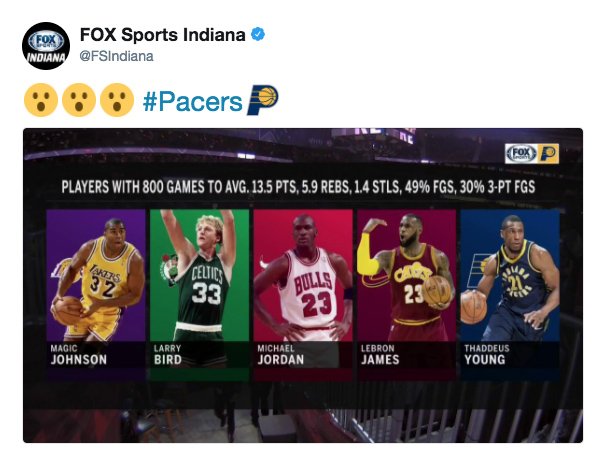Click the third surprised face emoji

click(116, 101)
